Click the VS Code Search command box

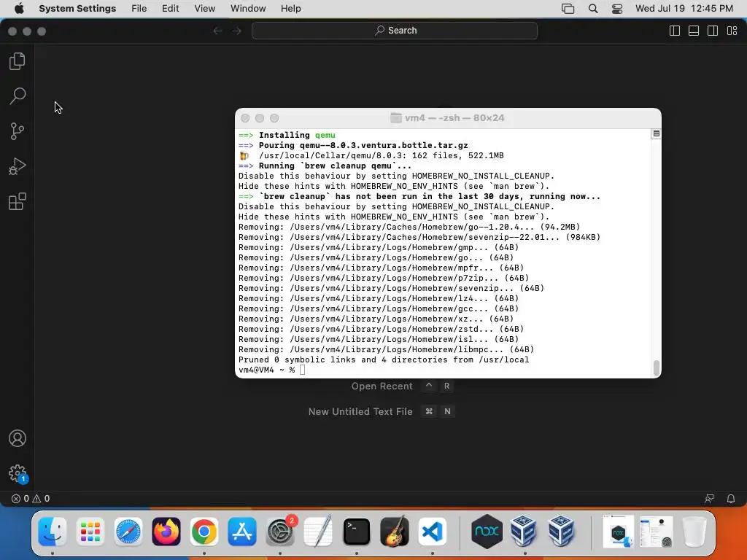[x=395, y=31]
